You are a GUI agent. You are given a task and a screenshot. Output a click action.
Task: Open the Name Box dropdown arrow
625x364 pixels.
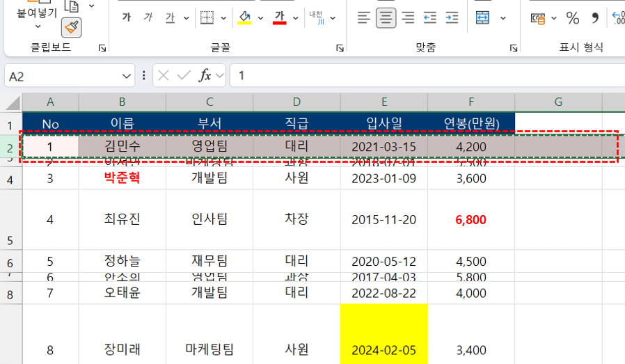point(127,75)
